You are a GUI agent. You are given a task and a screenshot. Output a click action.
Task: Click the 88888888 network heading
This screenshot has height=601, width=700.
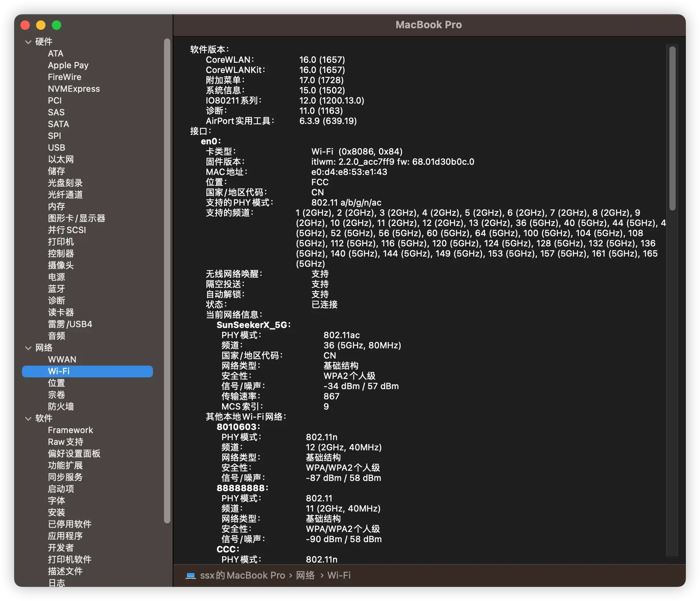click(242, 488)
